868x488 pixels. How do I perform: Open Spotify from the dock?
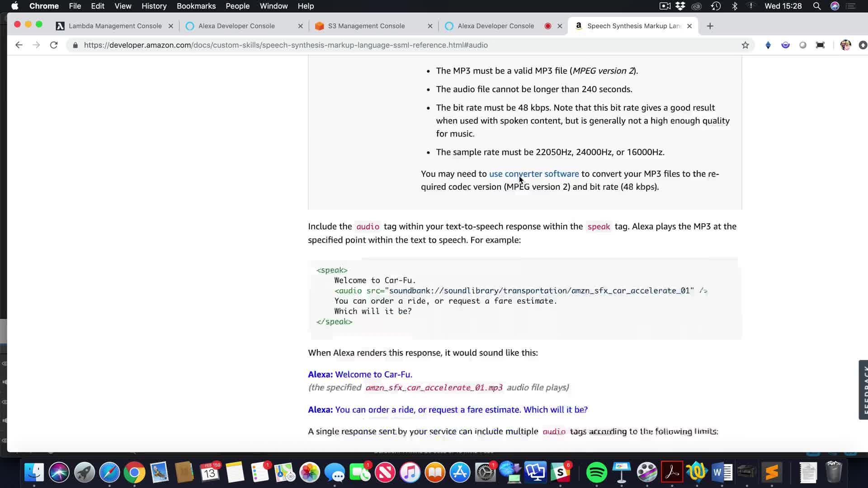[x=596, y=473]
